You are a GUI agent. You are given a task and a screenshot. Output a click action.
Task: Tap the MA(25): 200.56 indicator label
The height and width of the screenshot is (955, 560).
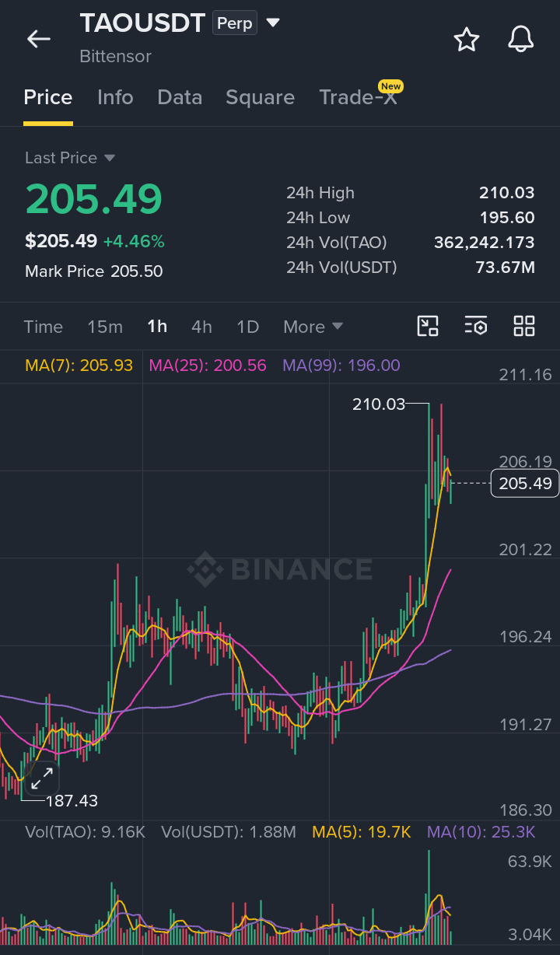[x=208, y=366]
